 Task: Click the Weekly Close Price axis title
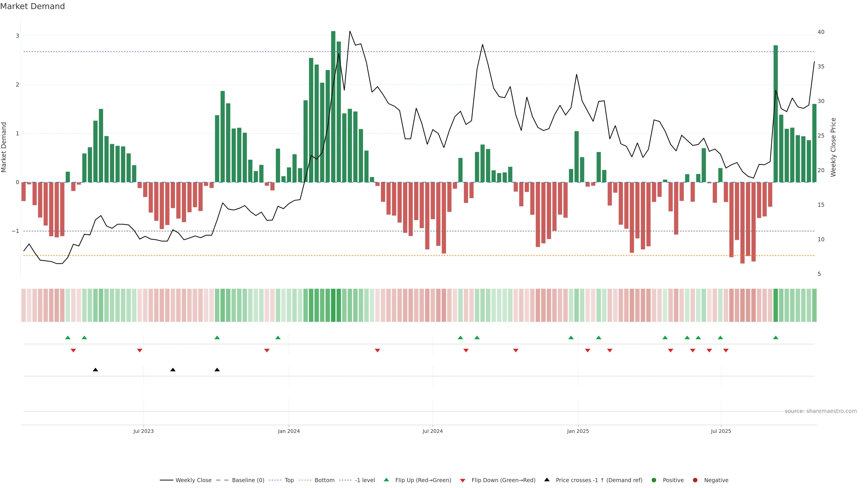coord(833,147)
